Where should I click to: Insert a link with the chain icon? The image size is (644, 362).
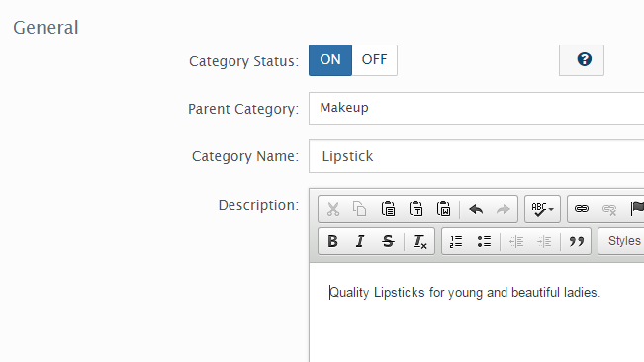tap(581, 209)
